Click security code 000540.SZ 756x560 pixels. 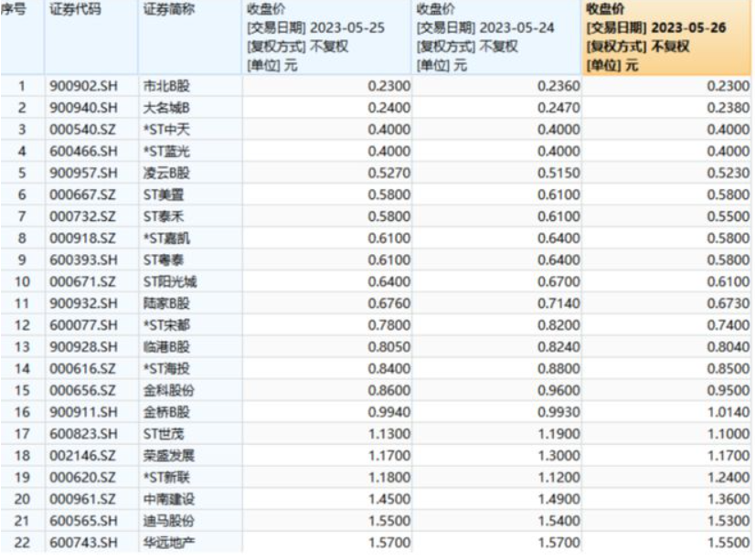82,130
